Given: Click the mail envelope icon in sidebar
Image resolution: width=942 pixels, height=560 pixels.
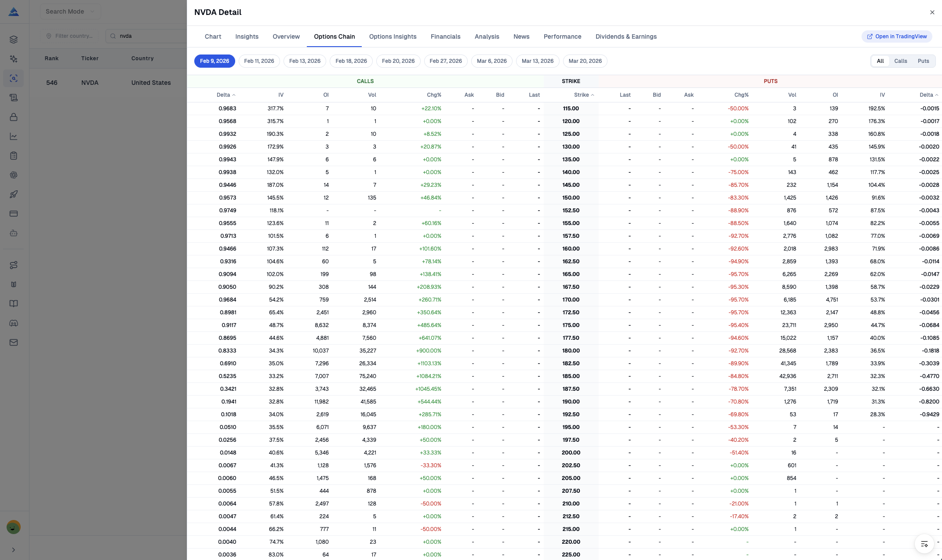Looking at the screenshot, I should point(14,342).
